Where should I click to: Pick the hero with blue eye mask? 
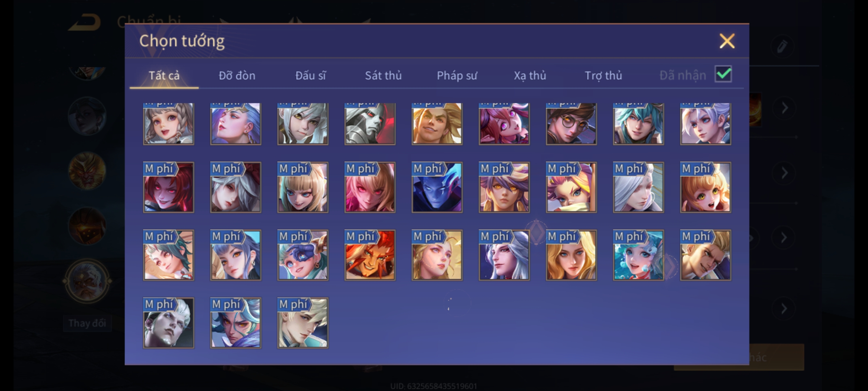[x=303, y=255]
